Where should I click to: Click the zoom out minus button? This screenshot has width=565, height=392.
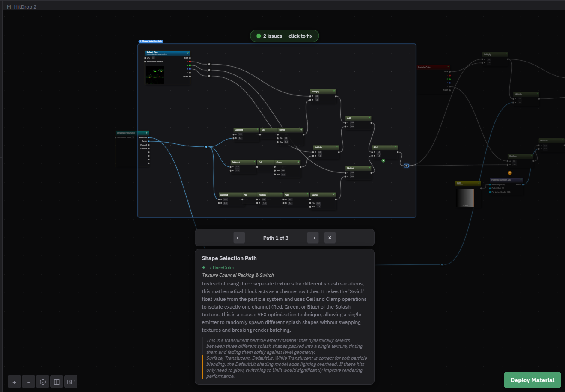point(29,382)
